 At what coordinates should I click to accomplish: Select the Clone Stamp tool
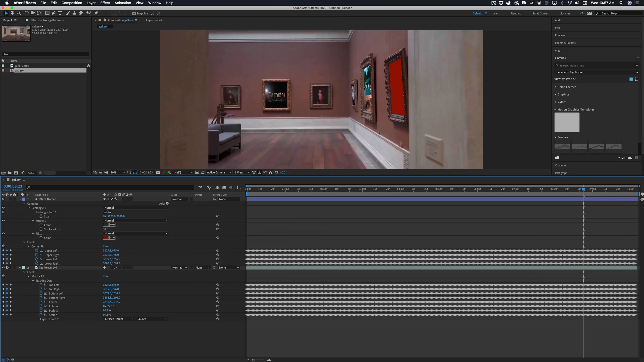[x=74, y=13]
